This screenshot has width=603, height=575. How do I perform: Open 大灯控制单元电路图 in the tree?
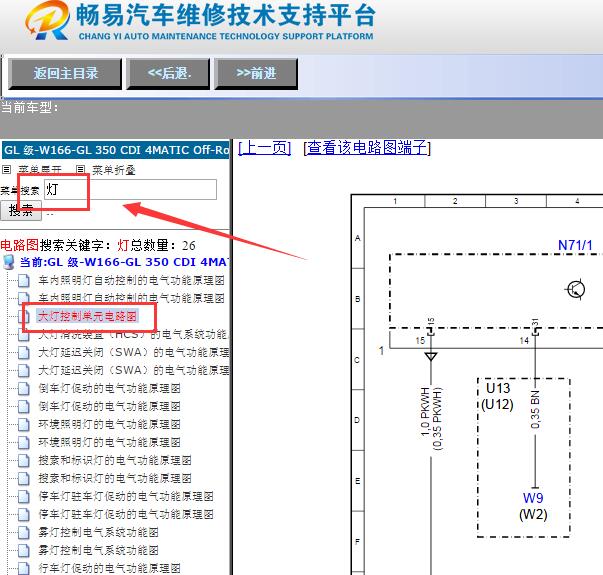pyautogui.click(x=87, y=316)
